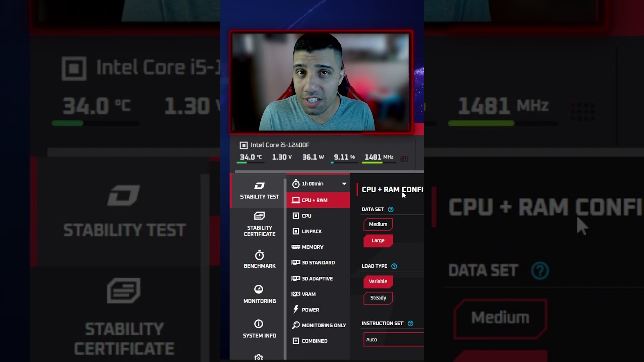The height and width of the screenshot is (362, 644).
Task: Click the 36.1 W power reading
Action: [x=313, y=157]
